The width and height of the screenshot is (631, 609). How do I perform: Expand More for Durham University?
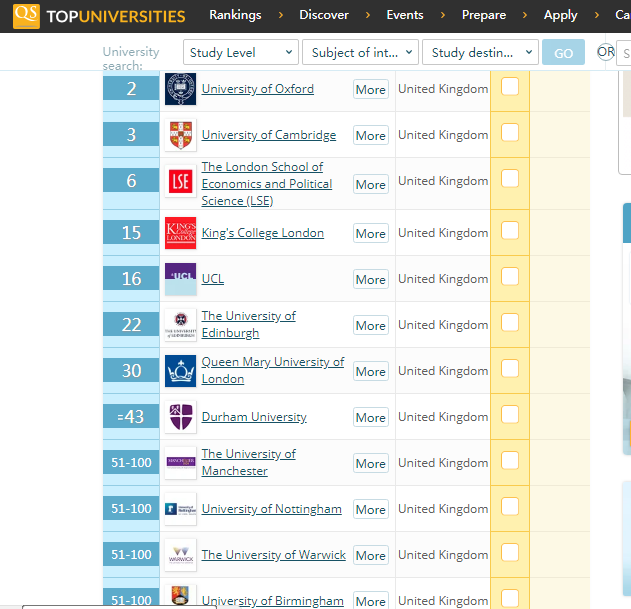click(371, 417)
